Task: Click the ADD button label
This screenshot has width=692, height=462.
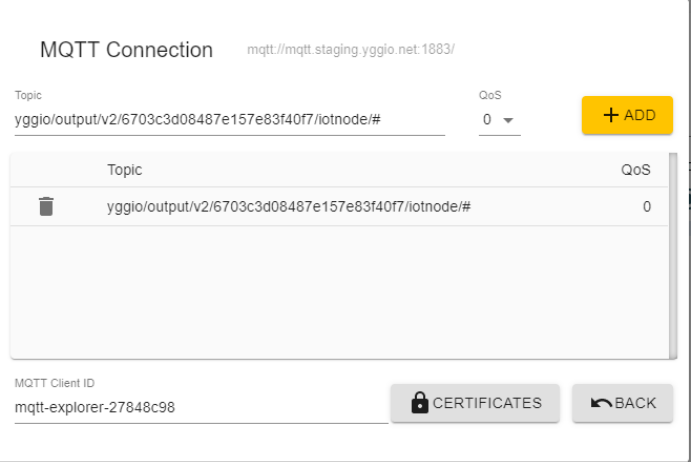Action: point(639,115)
